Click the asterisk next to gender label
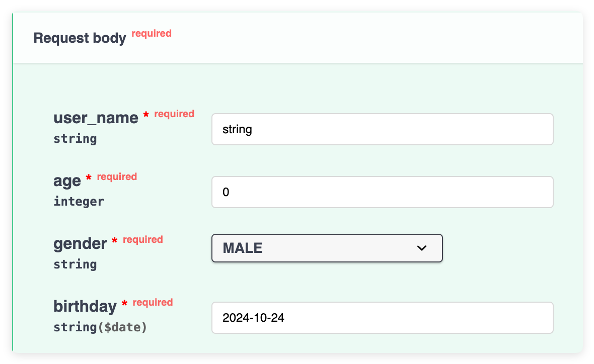Image resolution: width=594 pixels, height=364 pixels. [x=114, y=240]
